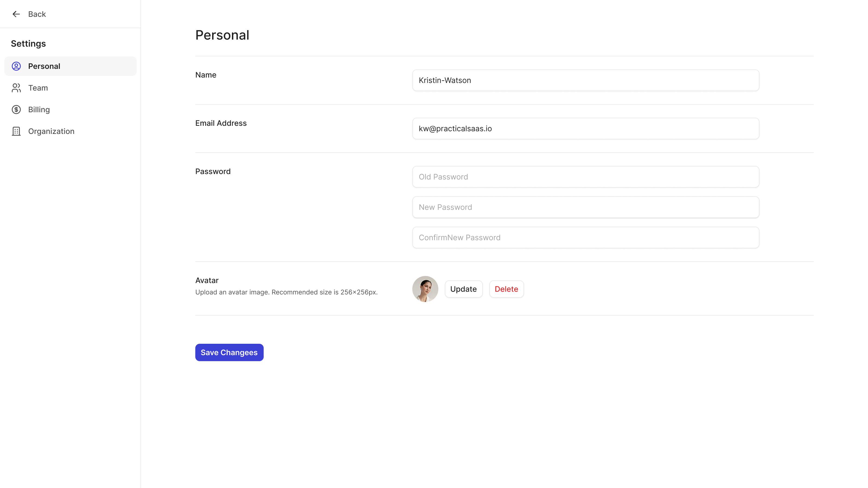Click the New Password input field
This screenshot has width=868, height=488.
pos(585,207)
